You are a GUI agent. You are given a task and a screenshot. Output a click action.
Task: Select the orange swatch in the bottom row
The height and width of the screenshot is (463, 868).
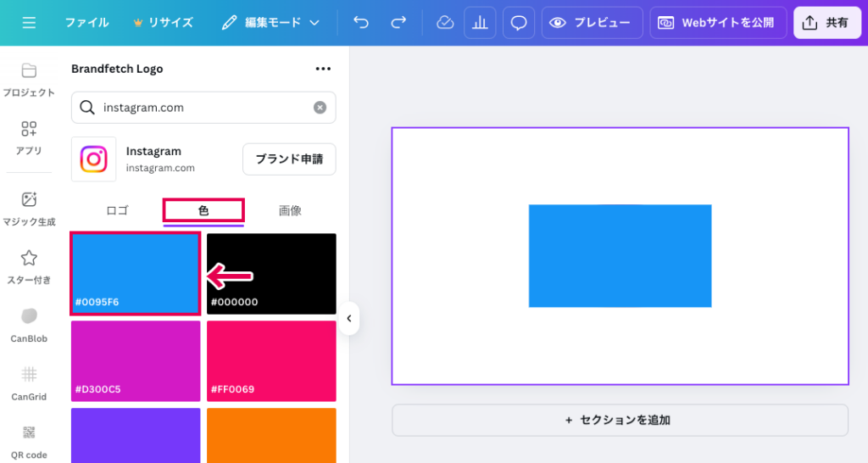coord(272,435)
